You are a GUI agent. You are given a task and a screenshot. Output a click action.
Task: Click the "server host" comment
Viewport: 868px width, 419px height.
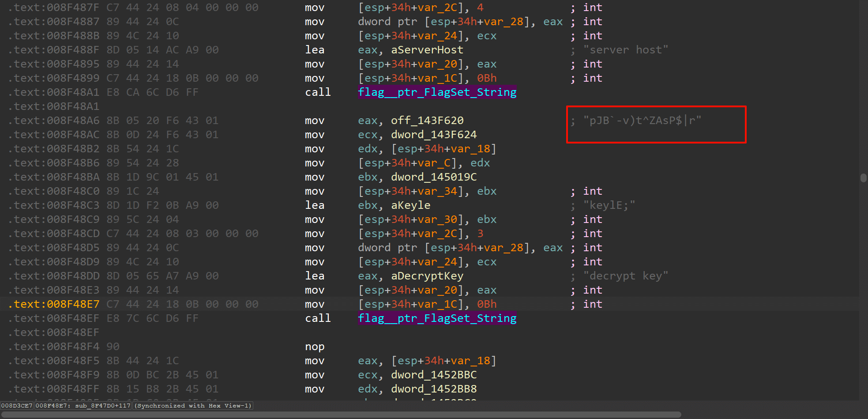[626, 50]
